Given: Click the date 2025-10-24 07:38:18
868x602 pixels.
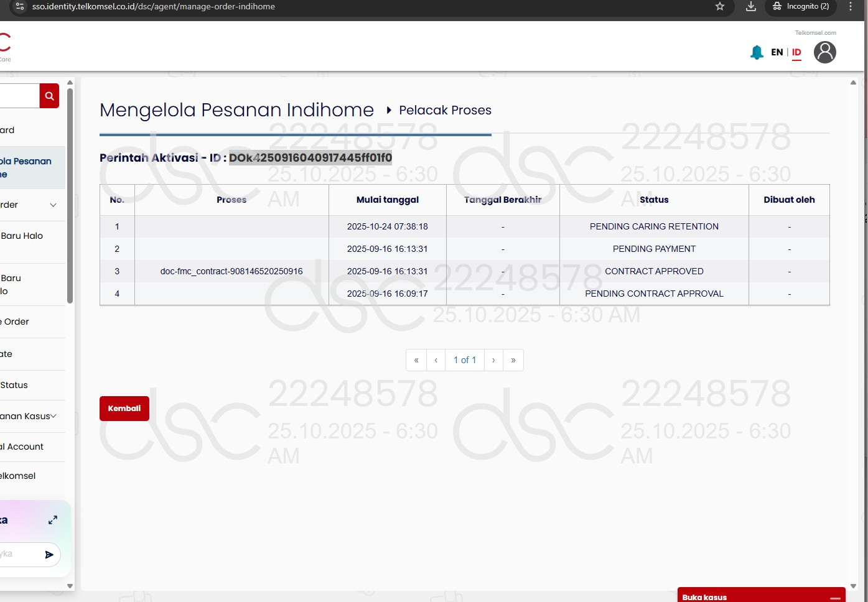Looking at the screenshot, I should [388, 226].
